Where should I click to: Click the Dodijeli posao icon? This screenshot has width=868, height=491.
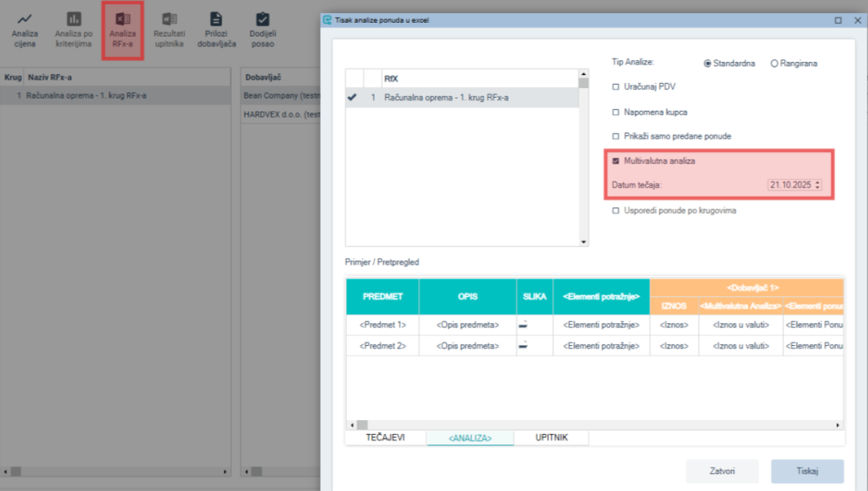(x=262, y=19)
